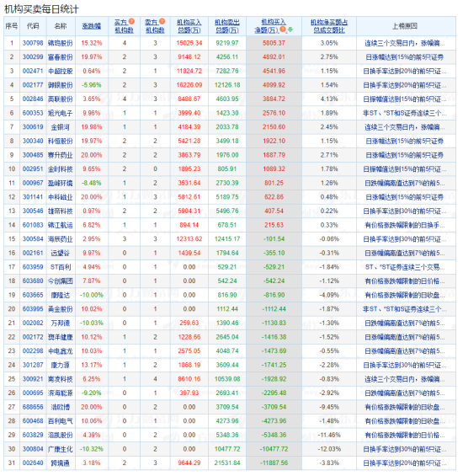Sort by 机构买入总额(万) column header
Image resolution: width=463 pixels, height=476 pixels.
[x=189, y=26]
